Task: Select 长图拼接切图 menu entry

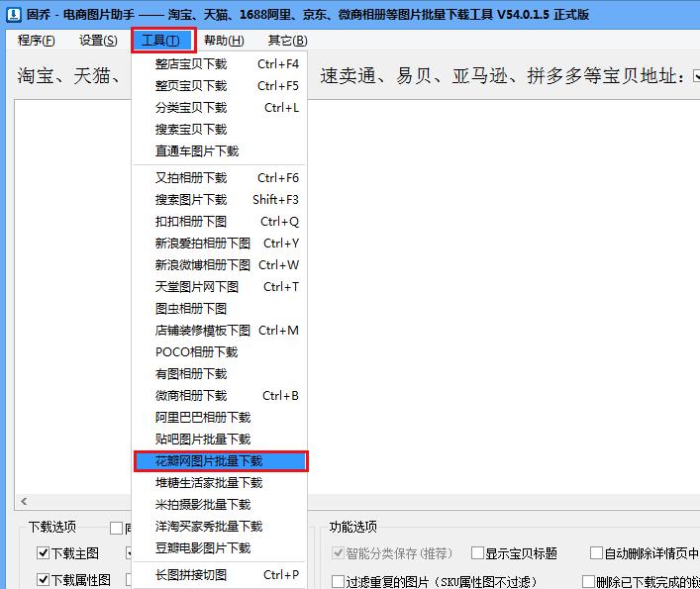Action: point(220,575)
